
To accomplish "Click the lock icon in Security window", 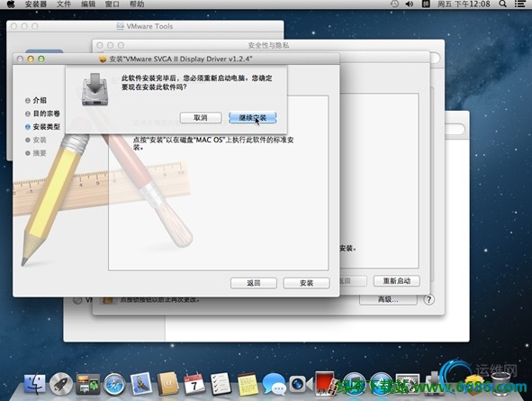I will (107, 300).
